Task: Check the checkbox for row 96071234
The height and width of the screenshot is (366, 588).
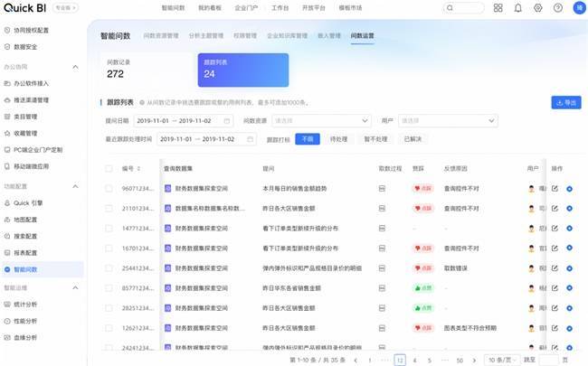Action: (109, 188)
